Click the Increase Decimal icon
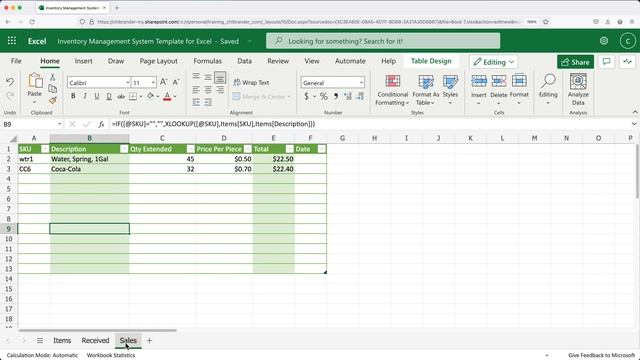Viewport: 640px width, 360px height. [x=348, y=96]
